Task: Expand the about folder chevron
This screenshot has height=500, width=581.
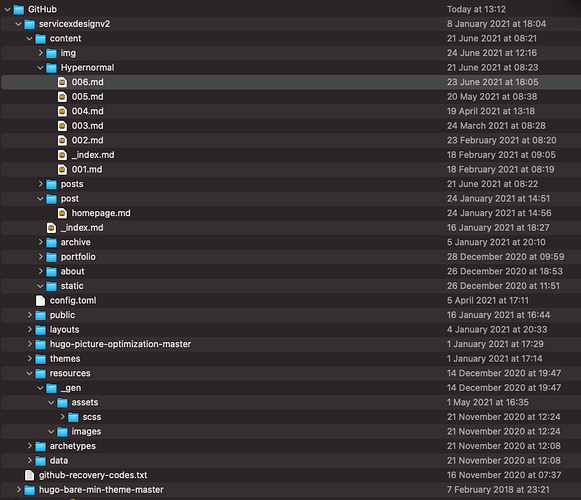Action: pos(40,271)
